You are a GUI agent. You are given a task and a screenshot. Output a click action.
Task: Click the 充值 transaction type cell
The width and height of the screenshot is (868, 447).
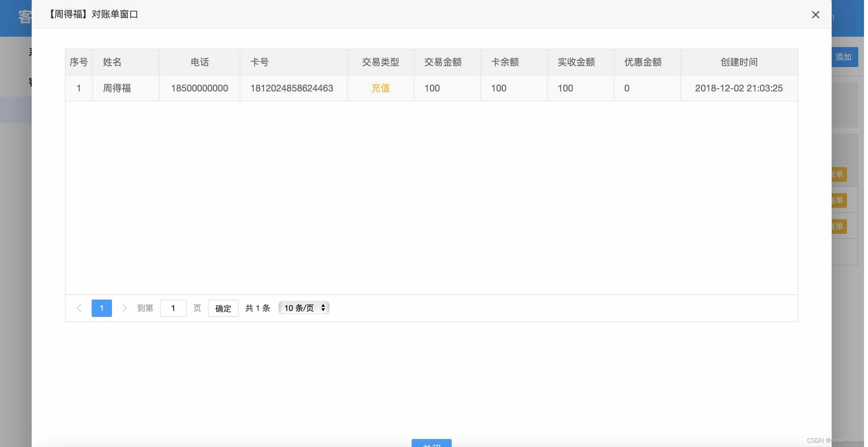tap(380, 88)
